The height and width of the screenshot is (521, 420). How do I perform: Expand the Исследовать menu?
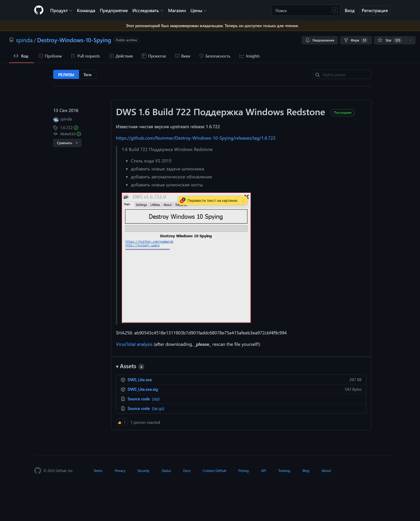(148, 10)
